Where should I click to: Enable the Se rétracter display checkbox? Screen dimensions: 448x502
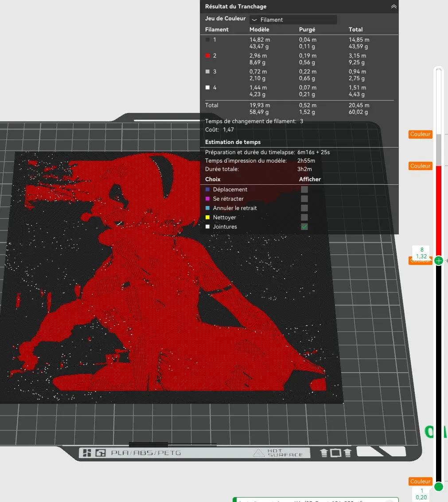click(304, 199)
